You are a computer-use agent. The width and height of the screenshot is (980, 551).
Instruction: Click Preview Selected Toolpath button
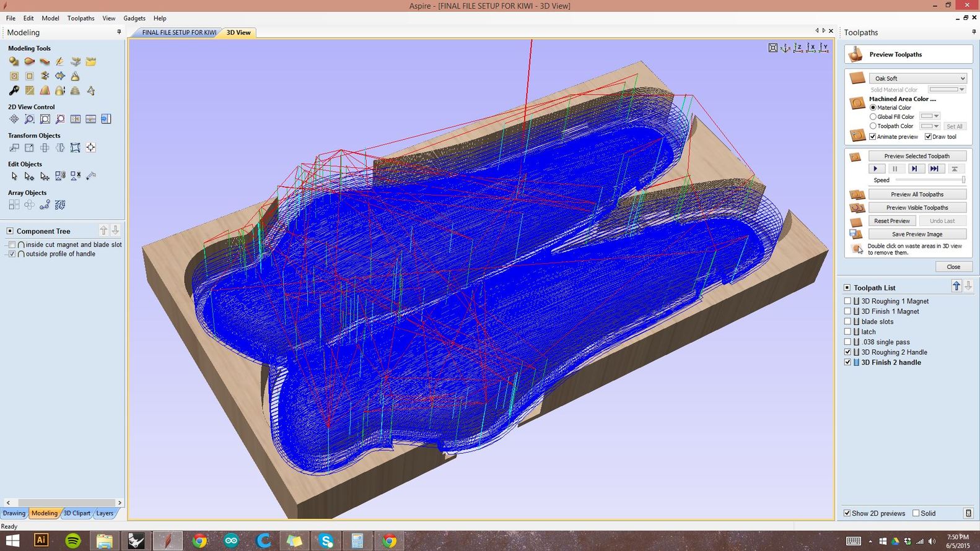pyautogui.click(x=917, y=156)
